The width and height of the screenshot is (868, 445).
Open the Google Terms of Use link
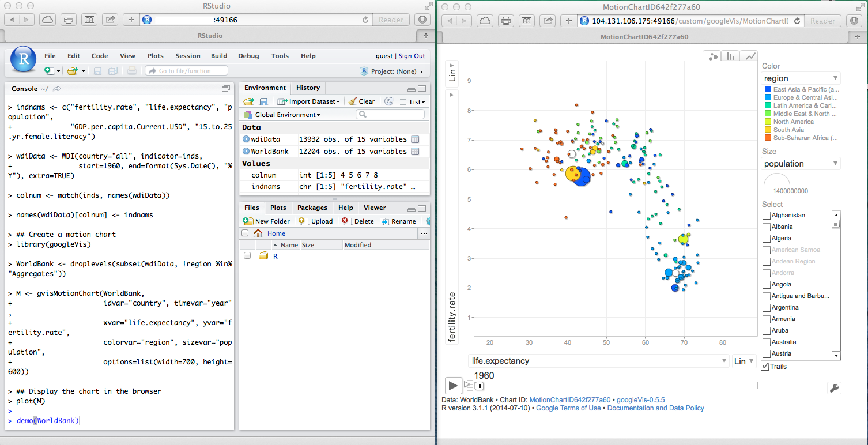568,408
